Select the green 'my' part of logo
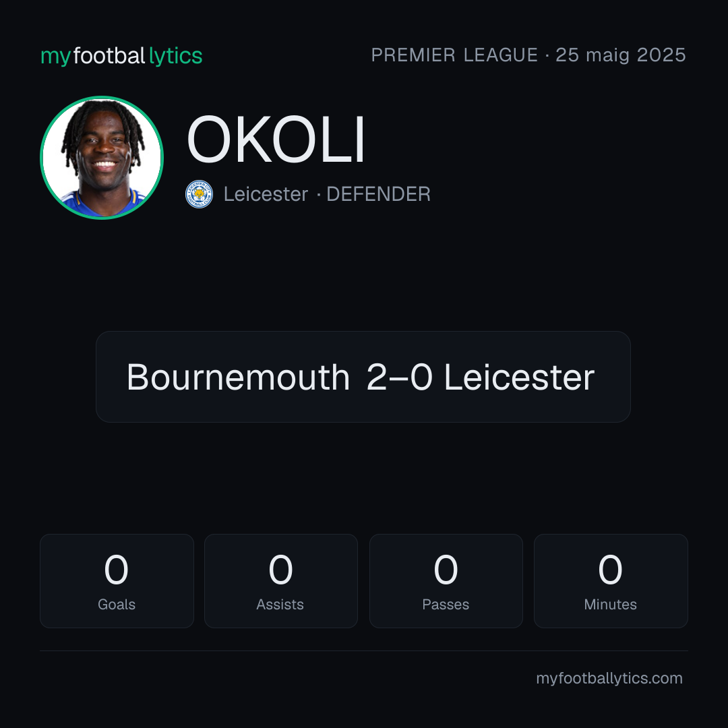This screenshot has width=728, height=728. click(56, 57)
